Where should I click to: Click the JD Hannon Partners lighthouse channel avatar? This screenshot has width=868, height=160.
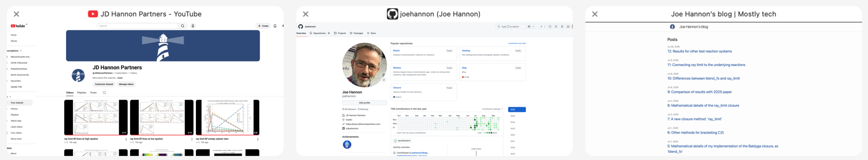78,75
